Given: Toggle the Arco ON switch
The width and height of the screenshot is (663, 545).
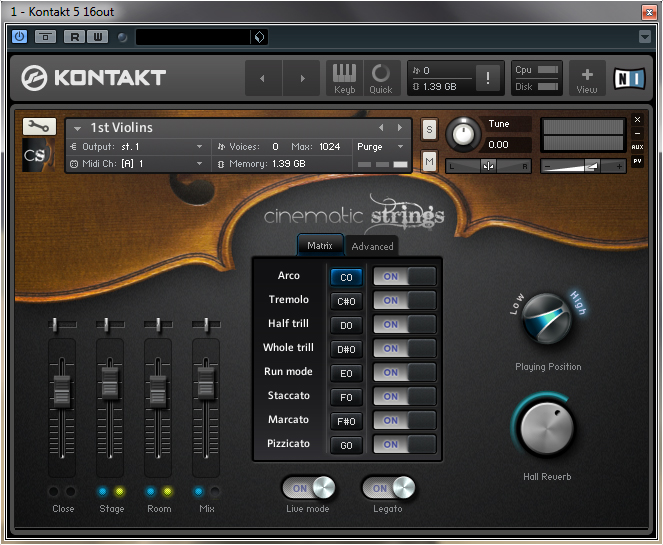Looking at the screenshot, I should pos(405,277).
